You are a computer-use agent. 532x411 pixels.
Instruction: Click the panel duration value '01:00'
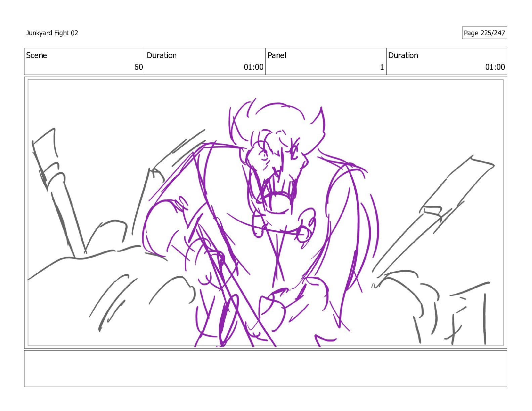point(495,67)
